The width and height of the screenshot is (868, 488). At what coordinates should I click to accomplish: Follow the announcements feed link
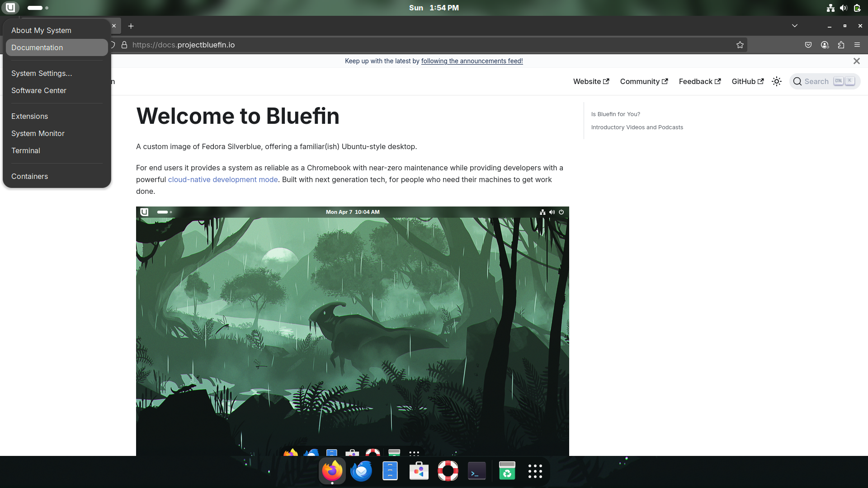pyautogui.click(x=472, y=61)
